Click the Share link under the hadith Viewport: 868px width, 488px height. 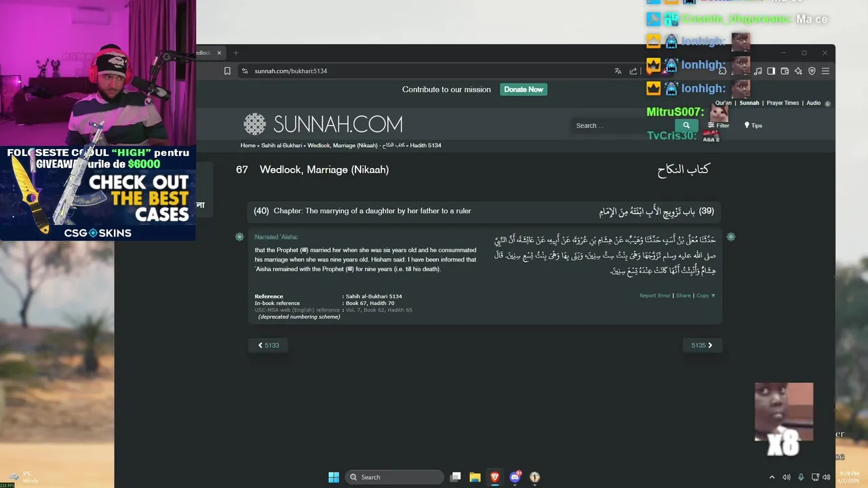click(x=683, y=296)
